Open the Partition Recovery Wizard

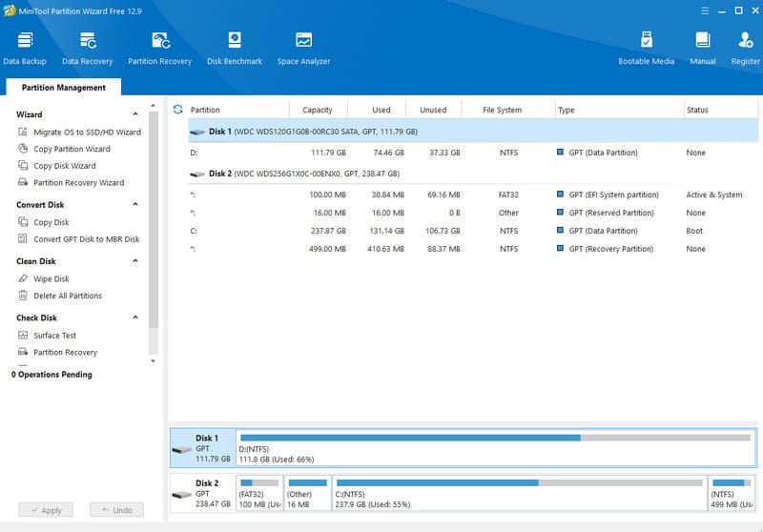pos(71,183)
